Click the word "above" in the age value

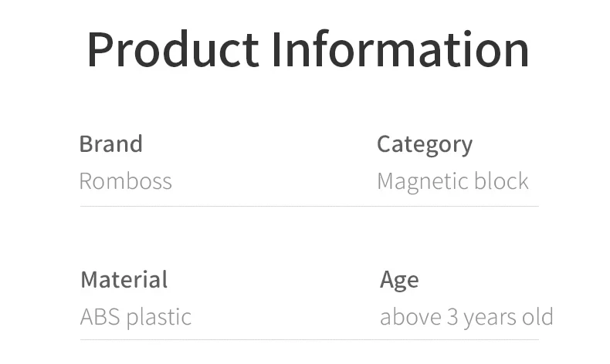coord(411,317)
